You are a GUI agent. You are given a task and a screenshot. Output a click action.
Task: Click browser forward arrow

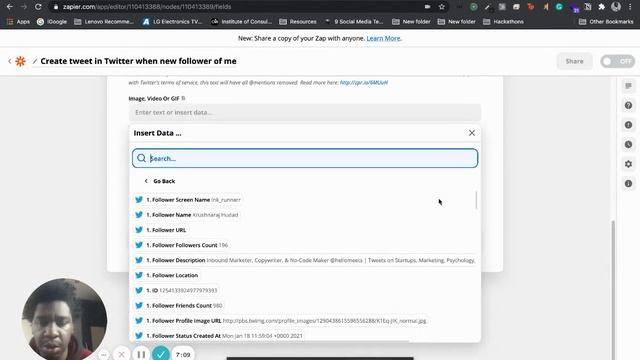(24, 7)
